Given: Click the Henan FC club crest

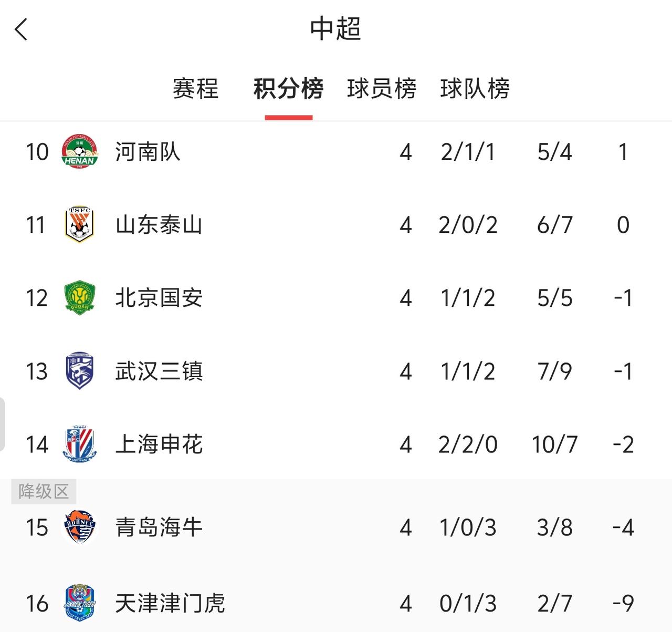Looking at the screenshot, I should click(x=78, y=152).
